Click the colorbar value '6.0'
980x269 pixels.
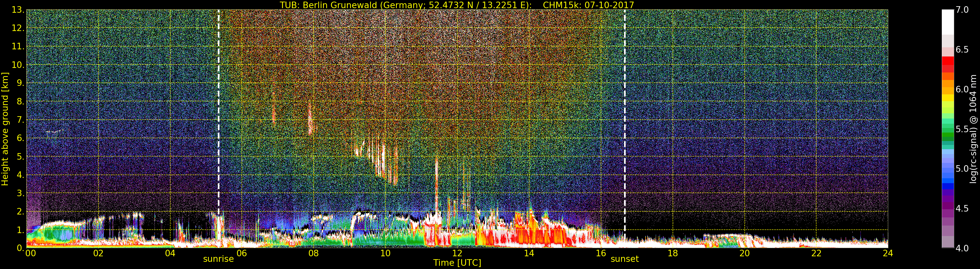962,89
